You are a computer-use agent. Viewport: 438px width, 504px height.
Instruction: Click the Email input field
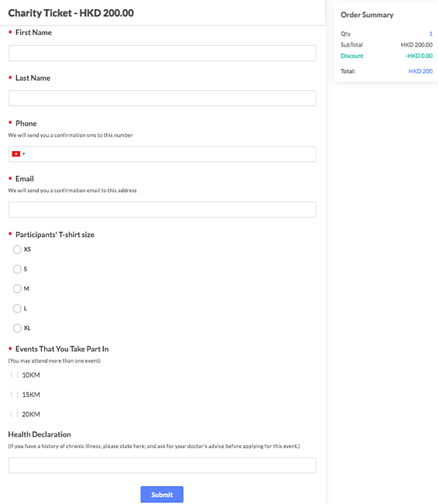[162, 209]
